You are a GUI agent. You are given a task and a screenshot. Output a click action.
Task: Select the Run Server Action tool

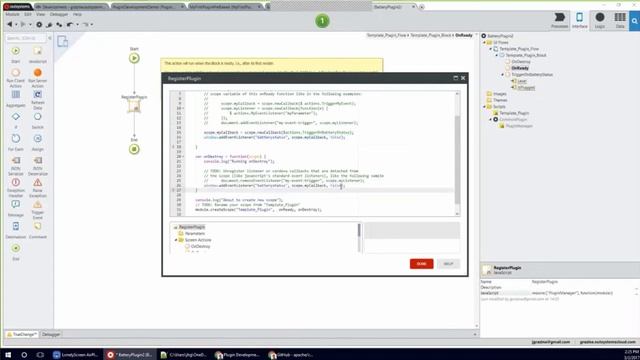click(x=38, y=77)
